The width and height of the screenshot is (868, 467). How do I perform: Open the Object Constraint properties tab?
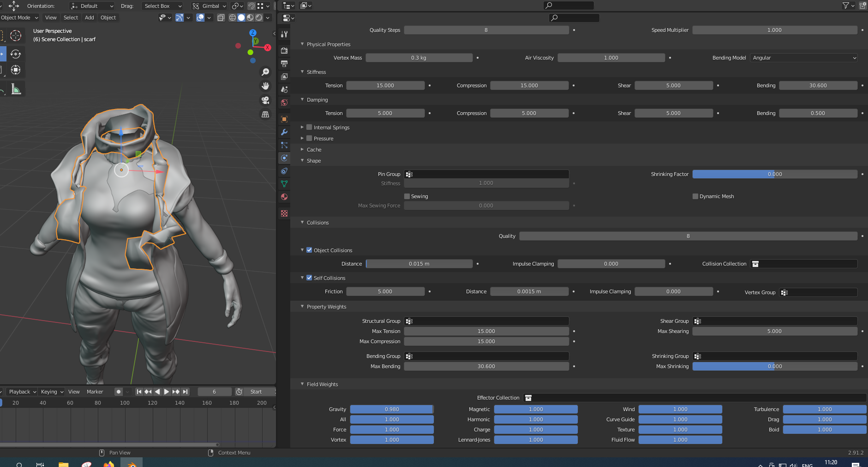284,171
